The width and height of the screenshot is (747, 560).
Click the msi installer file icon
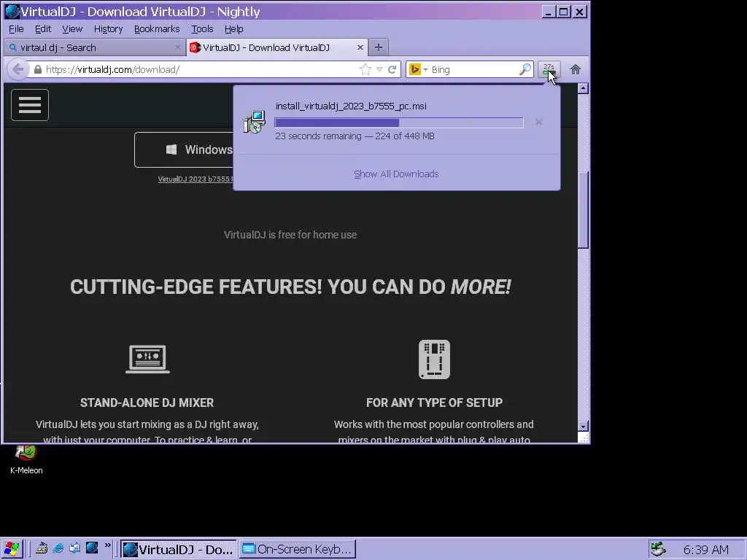[x=254, y=122]
